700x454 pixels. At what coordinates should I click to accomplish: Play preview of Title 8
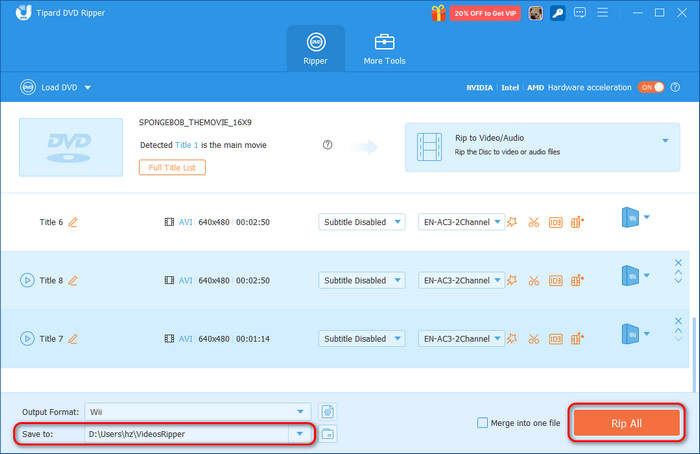point(27,280)
